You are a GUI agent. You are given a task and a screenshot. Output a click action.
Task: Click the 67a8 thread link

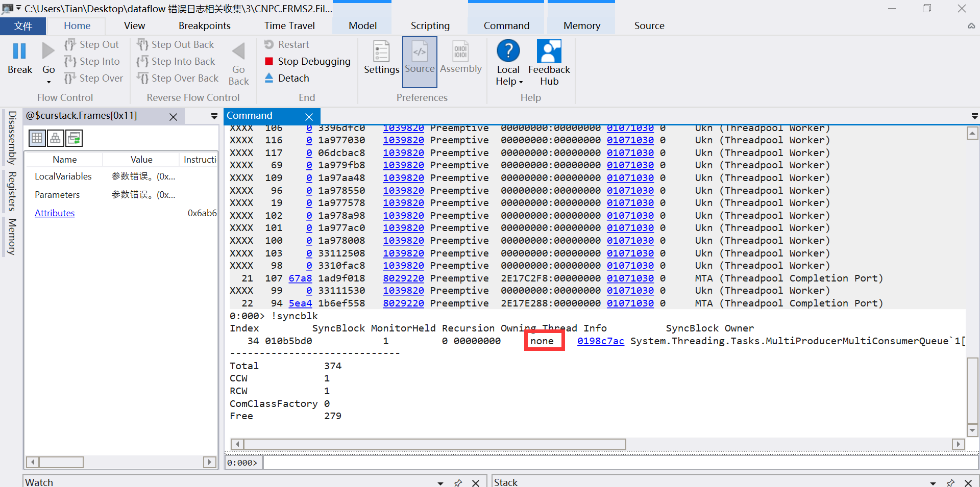[x=300, y=278]
